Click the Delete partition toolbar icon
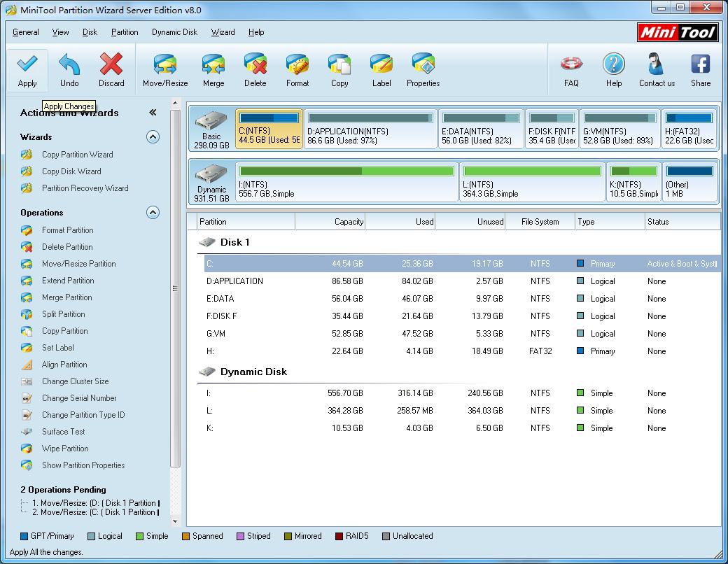Viewport: 728px width, 564px height. coord(255,64)
